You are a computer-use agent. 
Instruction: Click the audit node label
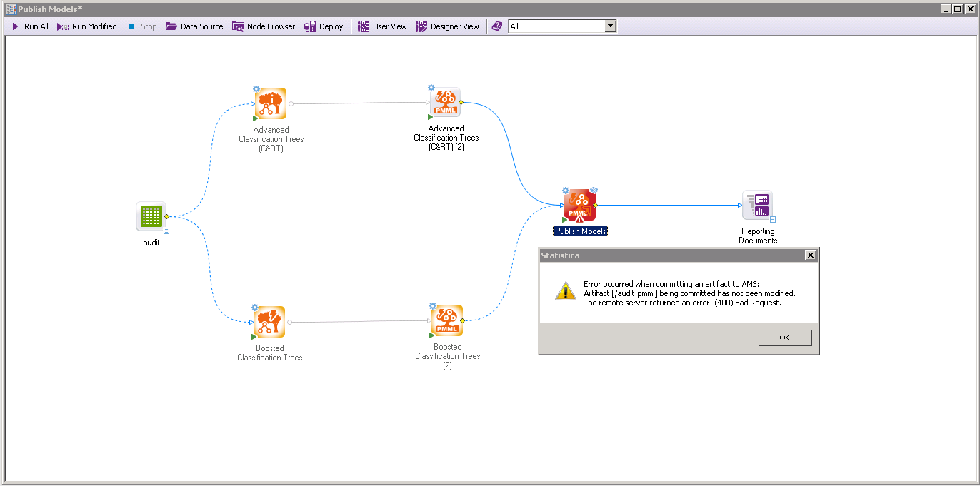[x=151, y=243]
